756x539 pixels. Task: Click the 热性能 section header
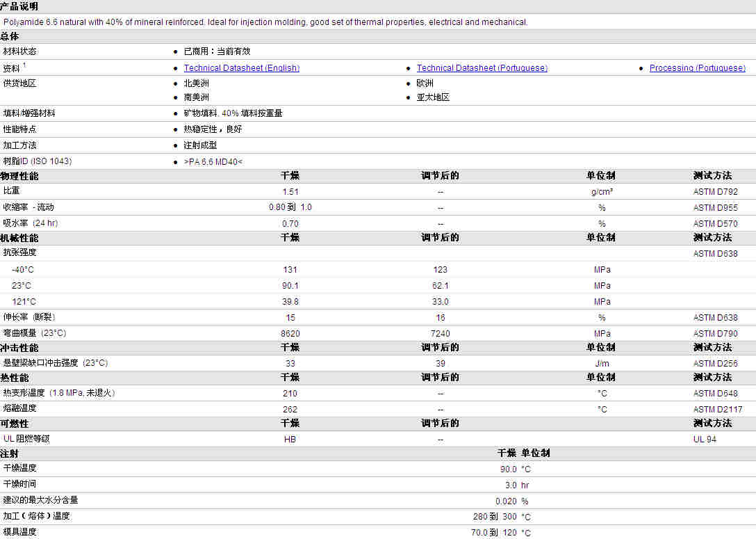tap(15, 378)
